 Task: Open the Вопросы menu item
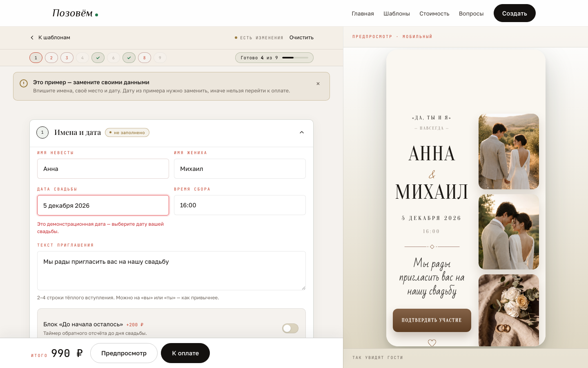click(x=471, y=13)
